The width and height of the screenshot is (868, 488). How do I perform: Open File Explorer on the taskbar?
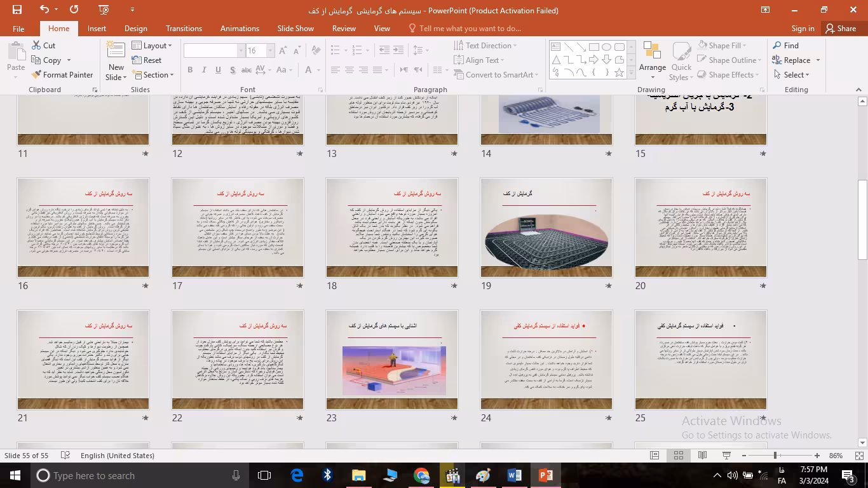coord(358,475)
